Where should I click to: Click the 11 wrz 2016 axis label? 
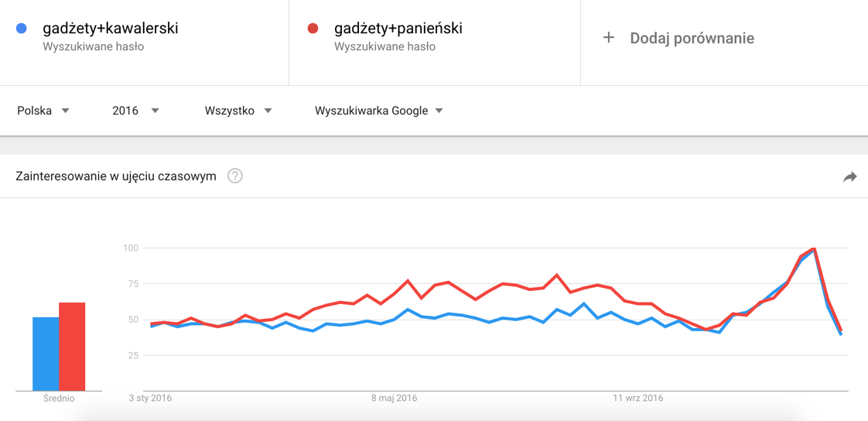pos(638,399)
